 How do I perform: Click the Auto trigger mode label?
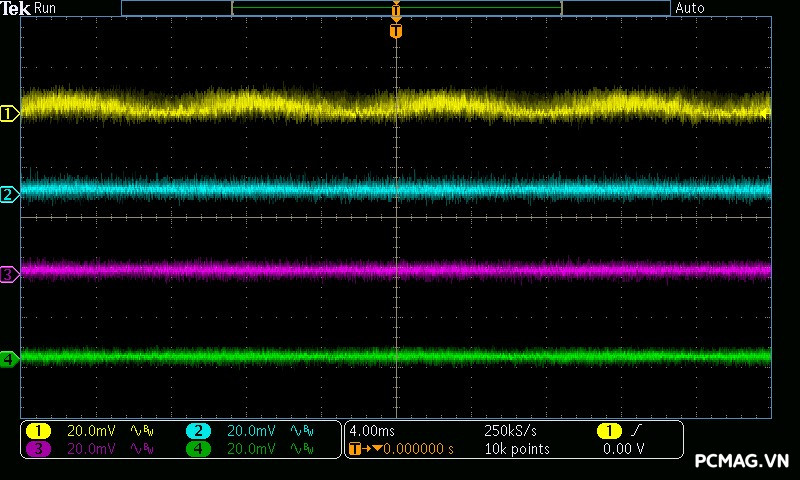click(x=690, y=8)
